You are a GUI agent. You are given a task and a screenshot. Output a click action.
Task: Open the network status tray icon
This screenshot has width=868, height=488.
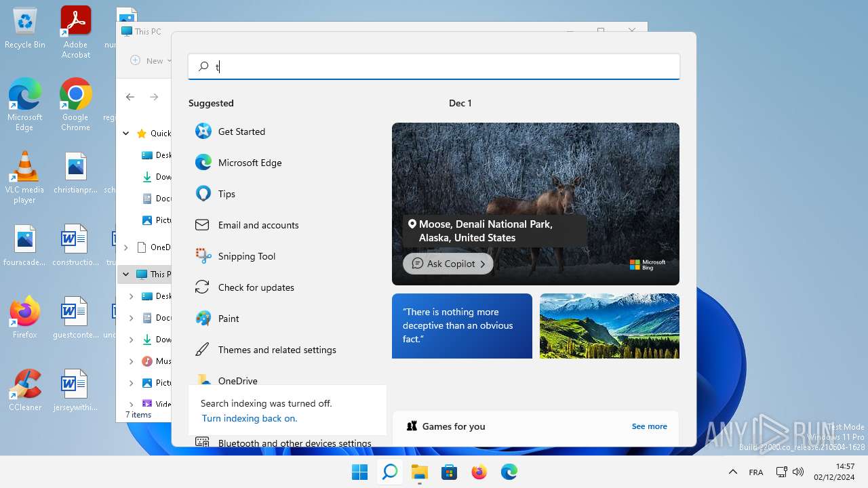tap(781, 472)
